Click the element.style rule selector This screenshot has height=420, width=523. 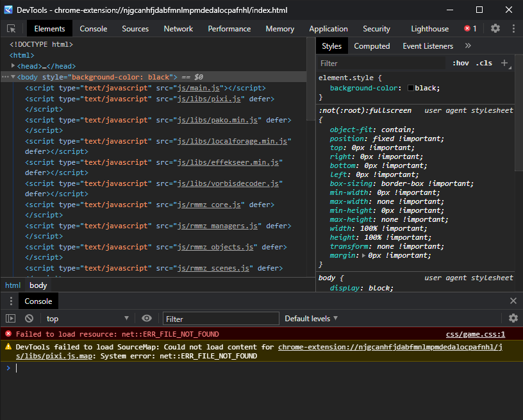(347, 78)
